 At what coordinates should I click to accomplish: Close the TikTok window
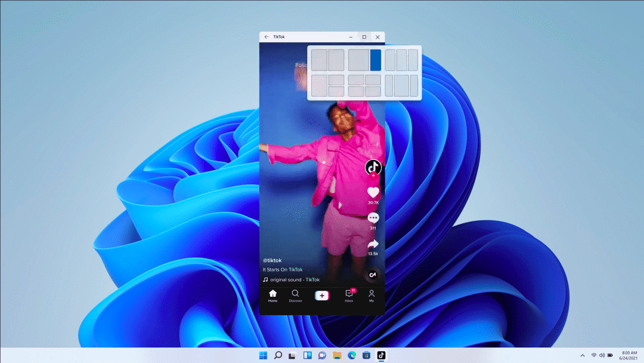point(378,37)
